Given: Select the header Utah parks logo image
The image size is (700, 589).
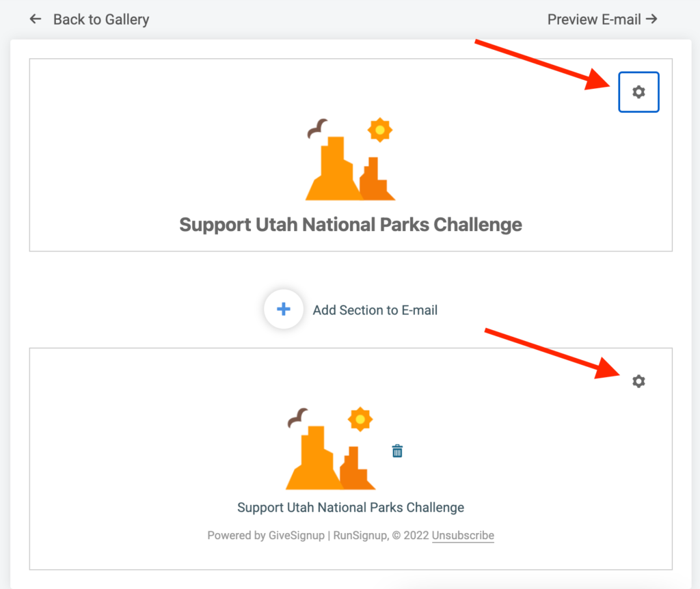Looking at the screenshot, I should [x=351, y=159].
